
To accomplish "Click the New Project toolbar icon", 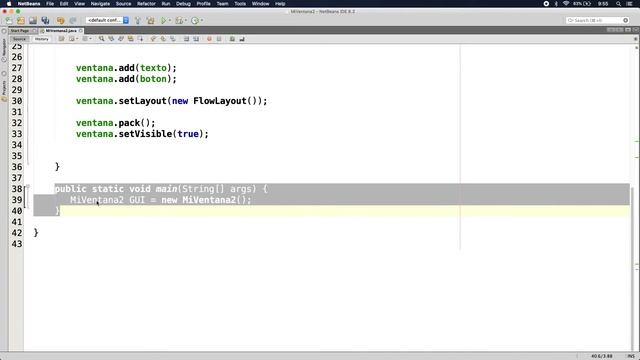I will tap(21, 20).
